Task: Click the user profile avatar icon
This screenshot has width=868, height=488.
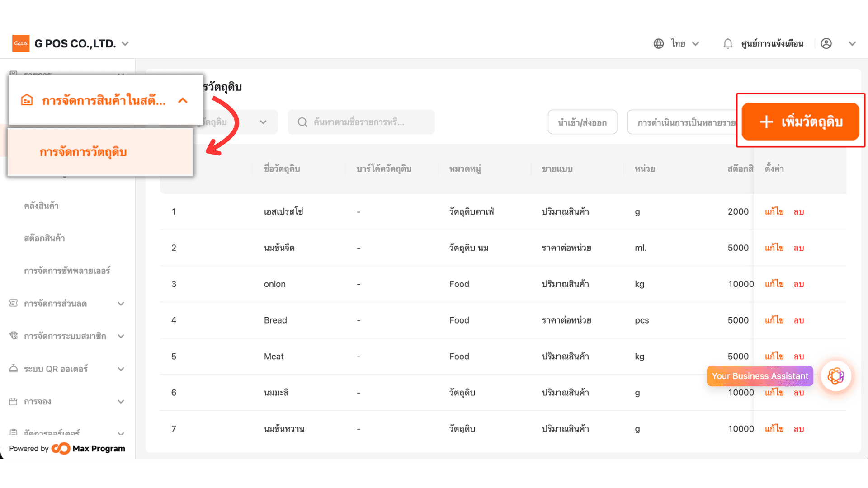Action: [x=826, y=43]
